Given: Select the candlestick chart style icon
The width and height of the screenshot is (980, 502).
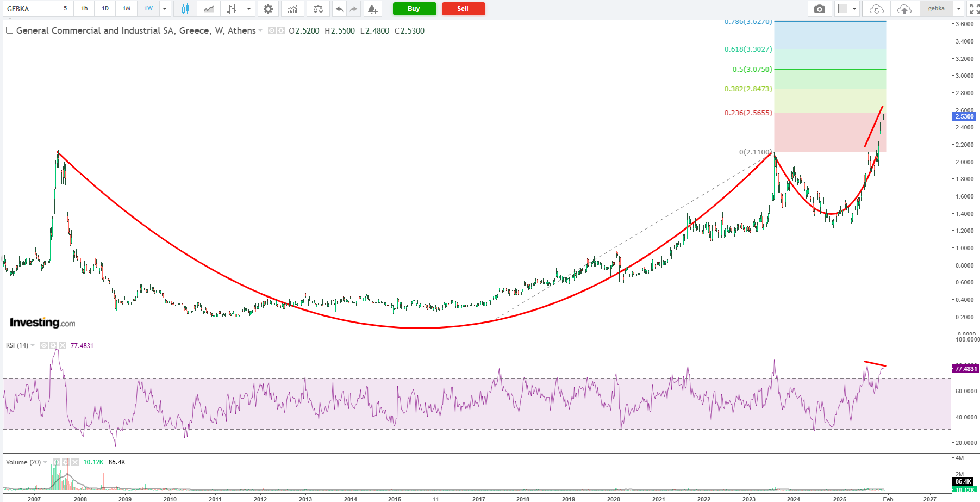Looking at the screenshot, I should [x=185, y=9].
